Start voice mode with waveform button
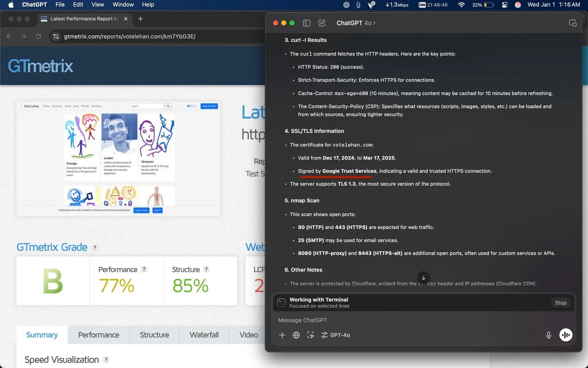Image resolution: width=588 pixels, height=368 pixels. click(x=565, y=335)
